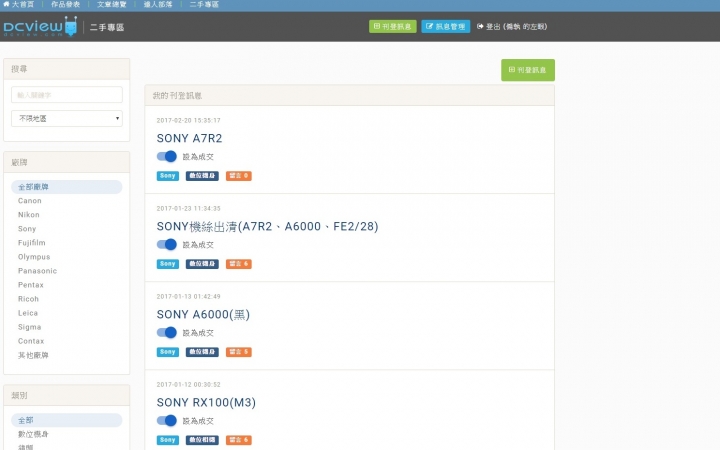
Task: Toggle 設為成交 switch for SONY A6000(黑)
Action: click(167, 332)
